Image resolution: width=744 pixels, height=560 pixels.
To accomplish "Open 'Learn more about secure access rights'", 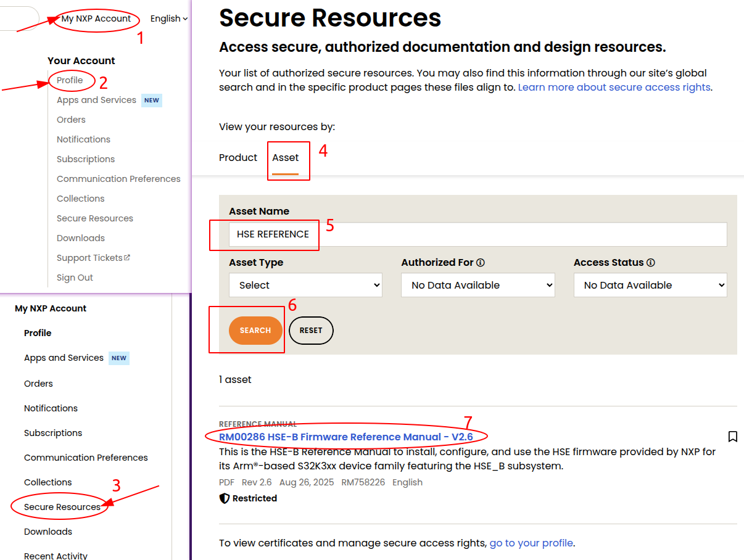I will (614, 88).
